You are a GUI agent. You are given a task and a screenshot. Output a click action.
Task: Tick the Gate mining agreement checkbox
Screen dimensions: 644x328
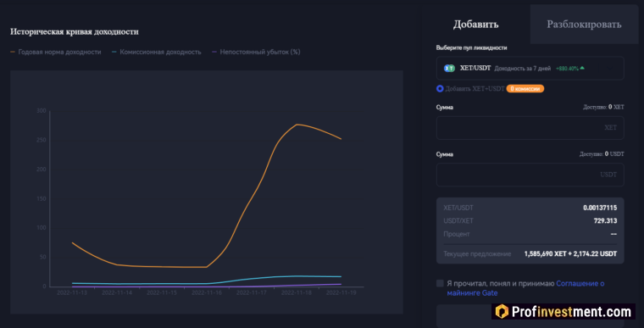click(x=440, y=283)
